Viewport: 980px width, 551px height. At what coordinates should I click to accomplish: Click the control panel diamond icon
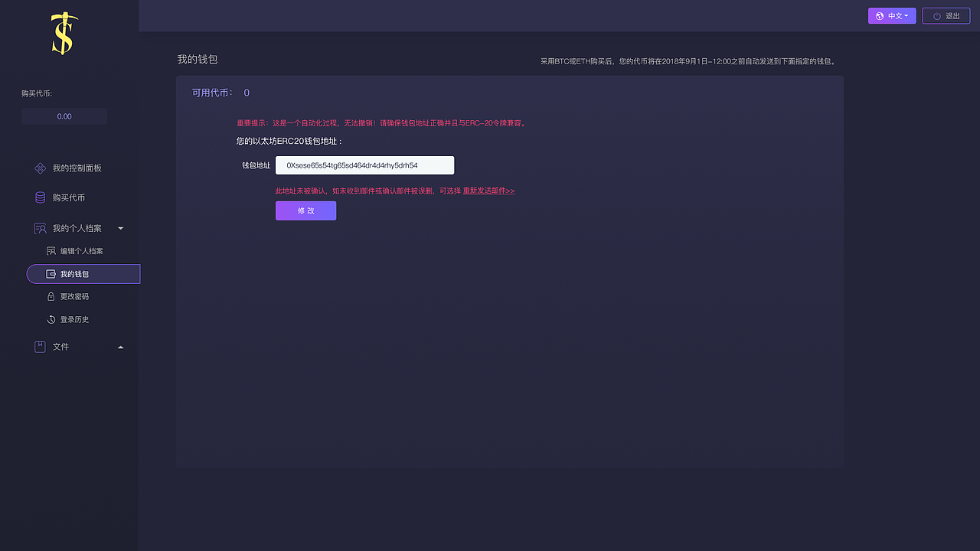tap(41, 168)
